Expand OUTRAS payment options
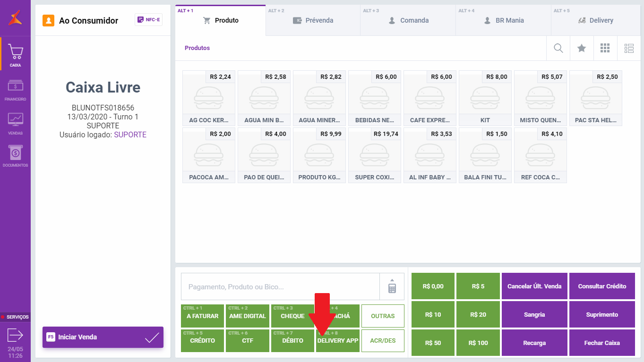Viewport: 644px width, 362px height. (x=383, y=316)
